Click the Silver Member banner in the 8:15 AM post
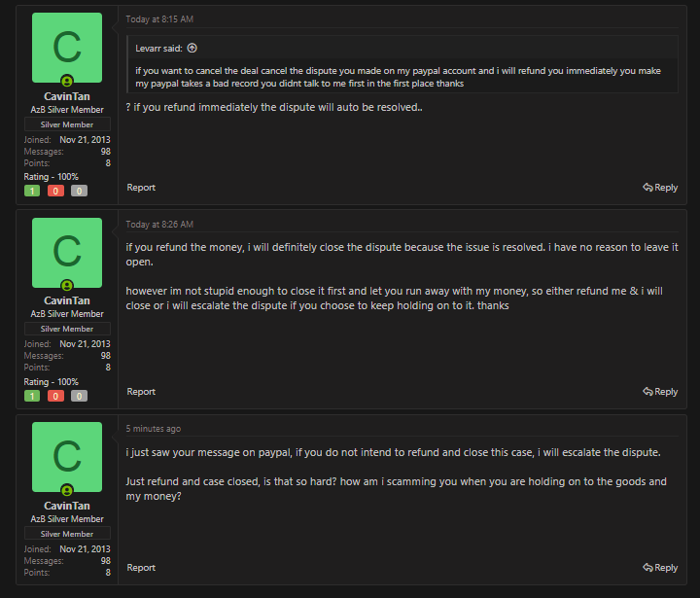The height and width of the screenshot is (598, 700). 67,124
